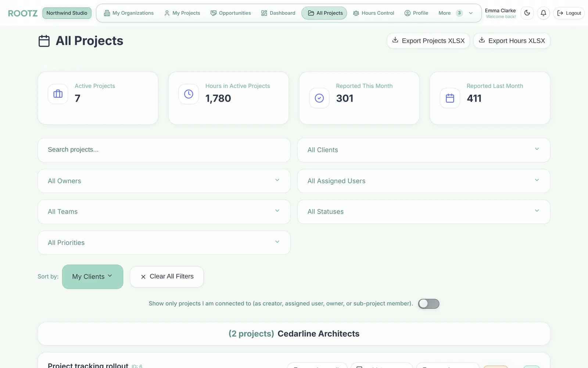Image resolution: width=588 pixels, height=368 pixels.
Task: Click the X icon in Clear All Filters
Action: click(143, 277)
